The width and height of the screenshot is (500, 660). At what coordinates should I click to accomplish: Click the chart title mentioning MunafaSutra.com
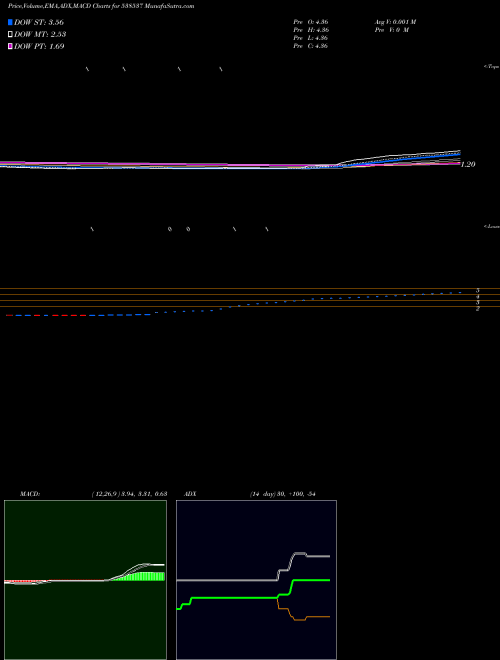101,7
